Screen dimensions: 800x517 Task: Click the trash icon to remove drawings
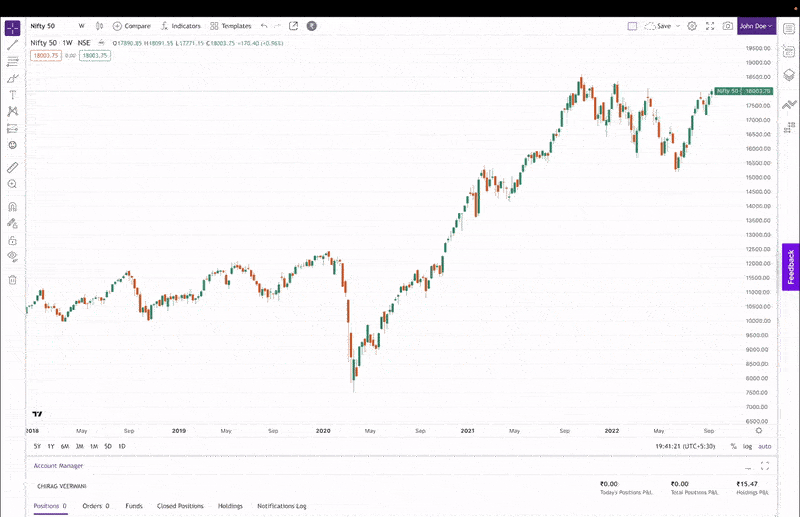coord(13,279)
